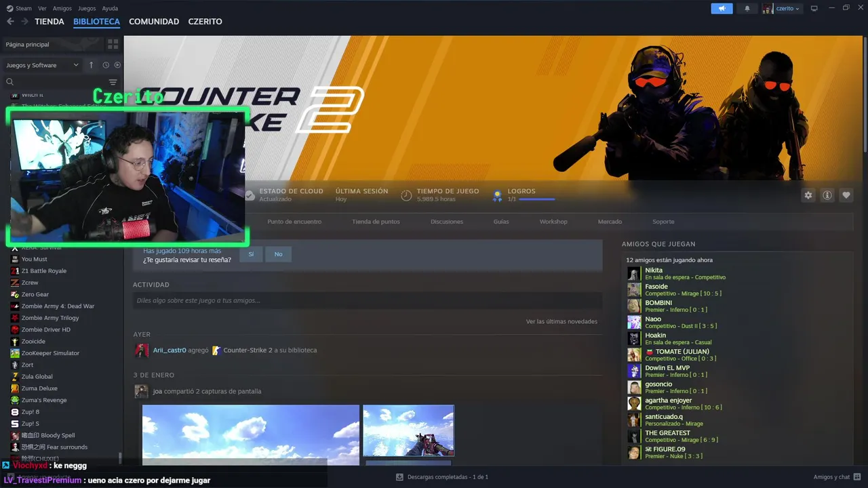
Task: Select Zup! 8 in library
Action: click(x=30, y=412)
